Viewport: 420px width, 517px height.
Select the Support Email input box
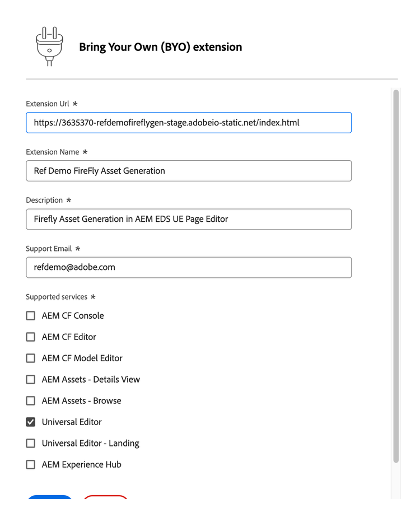coord(189,267)
